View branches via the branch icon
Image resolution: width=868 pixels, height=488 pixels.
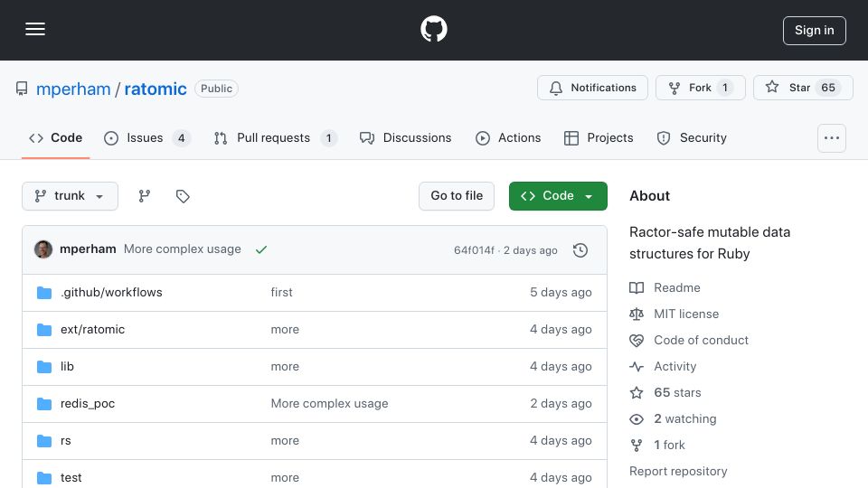pyautogui.click(x=145, y=196)
